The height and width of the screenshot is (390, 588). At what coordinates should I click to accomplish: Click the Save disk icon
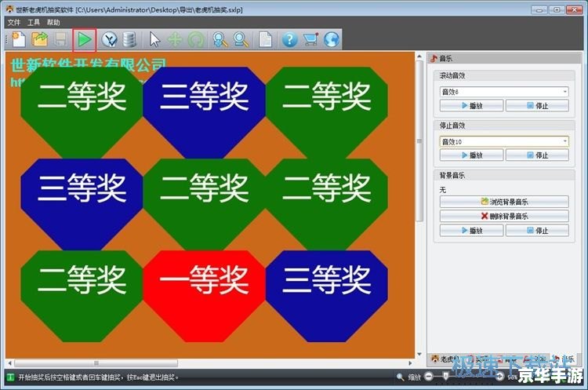(61, 39)
